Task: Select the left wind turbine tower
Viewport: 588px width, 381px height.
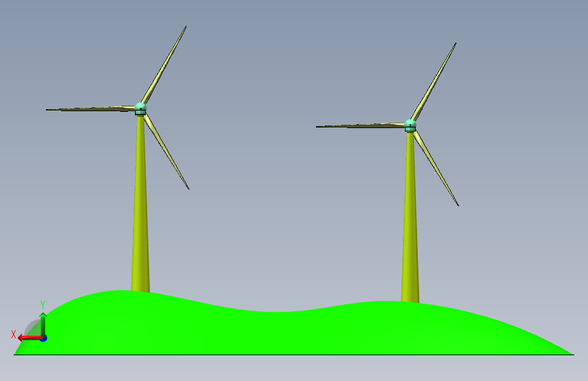Action: point(140,204)
